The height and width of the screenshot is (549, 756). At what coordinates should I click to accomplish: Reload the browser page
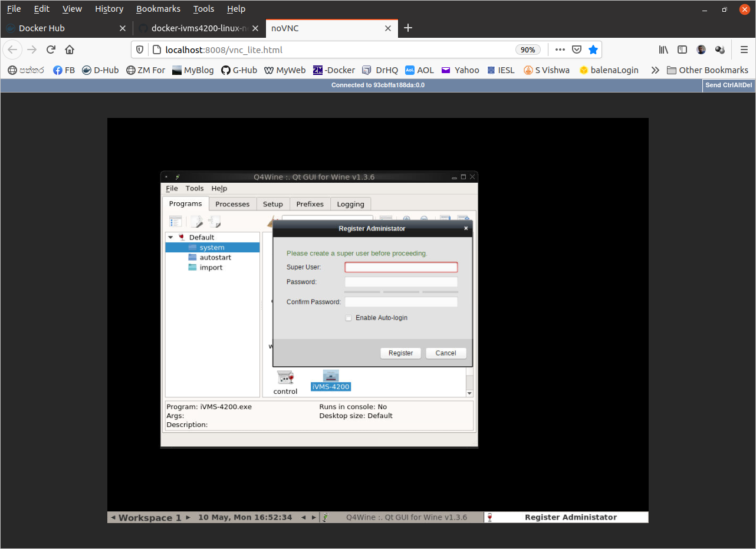pos(51,50)
